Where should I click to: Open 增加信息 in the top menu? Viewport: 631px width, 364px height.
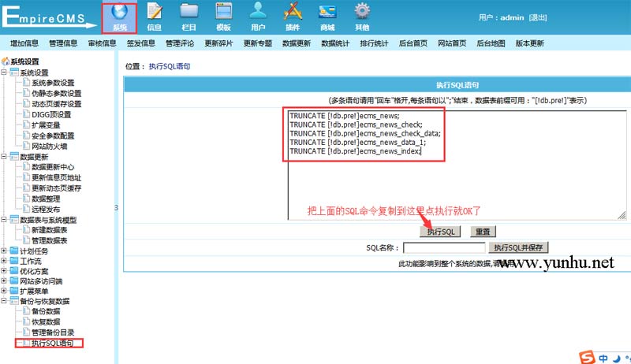tap(24, 43)
